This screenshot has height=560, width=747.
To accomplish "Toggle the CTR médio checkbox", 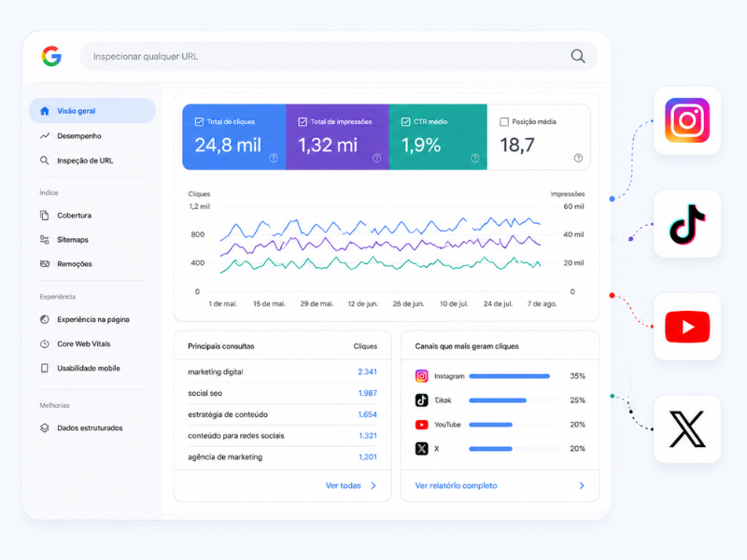I will pos(405,122).
